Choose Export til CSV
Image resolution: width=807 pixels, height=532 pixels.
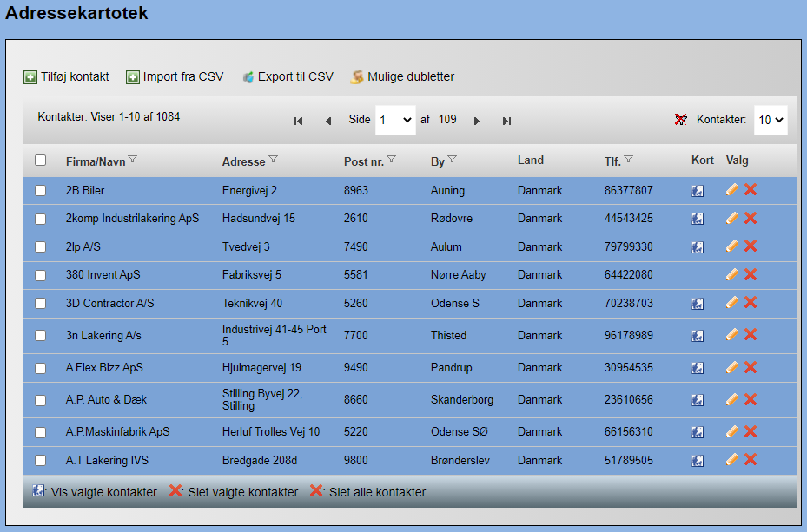click(x=288, y=77)
